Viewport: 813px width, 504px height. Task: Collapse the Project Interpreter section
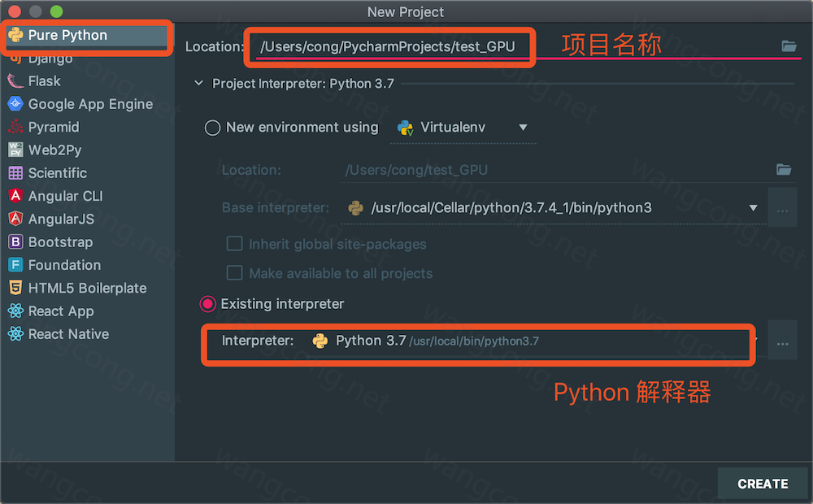198,84
